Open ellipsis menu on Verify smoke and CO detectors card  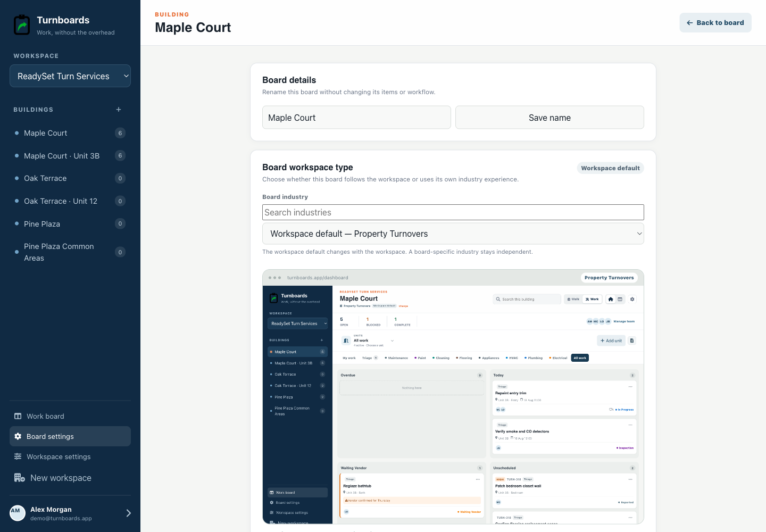[630, 425]
